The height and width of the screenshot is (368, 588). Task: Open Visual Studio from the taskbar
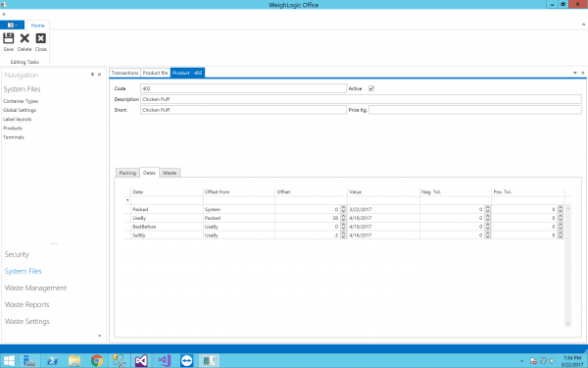141,361
